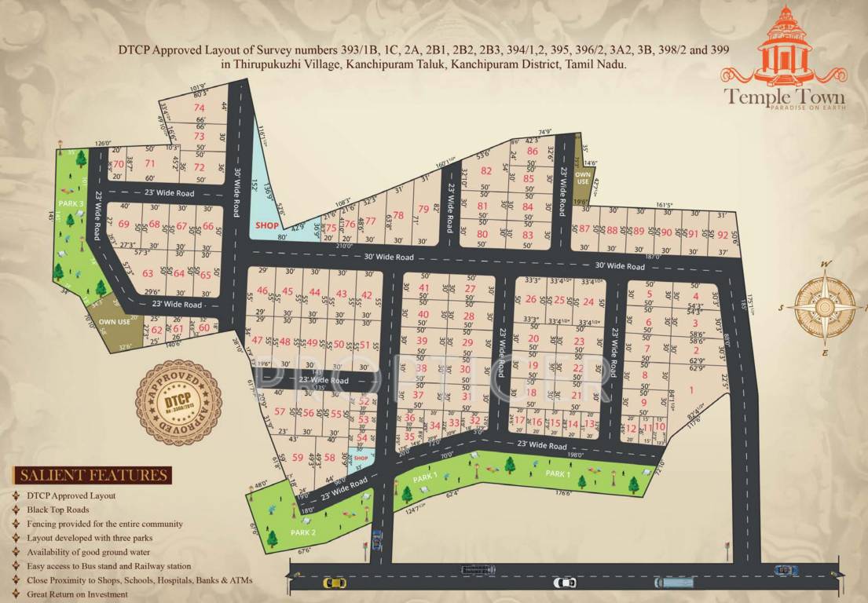Screen dimensions: 868x603
Task: Select the bench icon inside Park 2
Action: 306,521
